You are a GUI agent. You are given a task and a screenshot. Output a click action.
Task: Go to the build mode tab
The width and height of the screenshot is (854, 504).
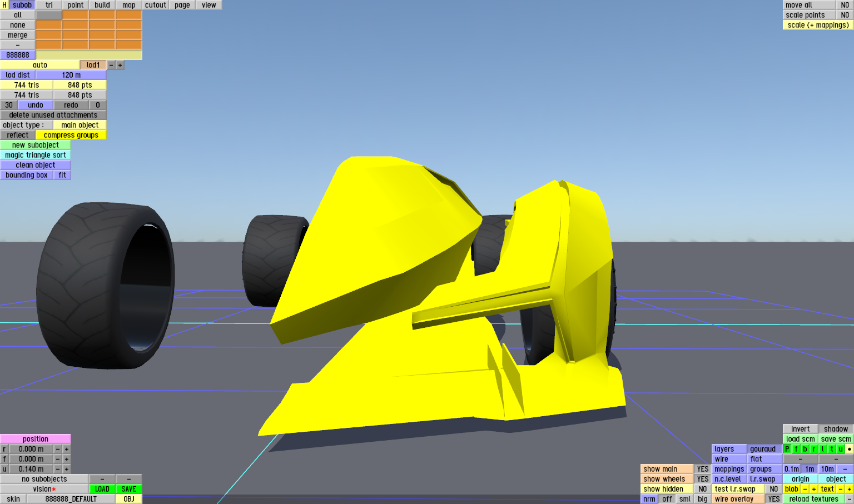(102, 5)
